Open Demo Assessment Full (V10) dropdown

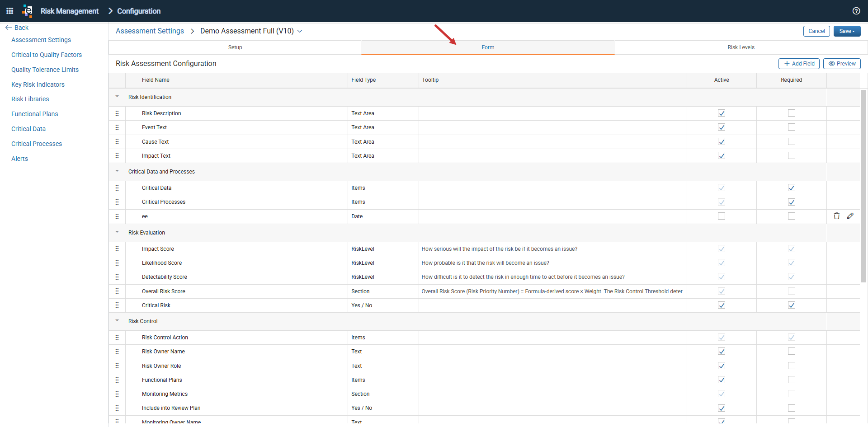point(300,31)
